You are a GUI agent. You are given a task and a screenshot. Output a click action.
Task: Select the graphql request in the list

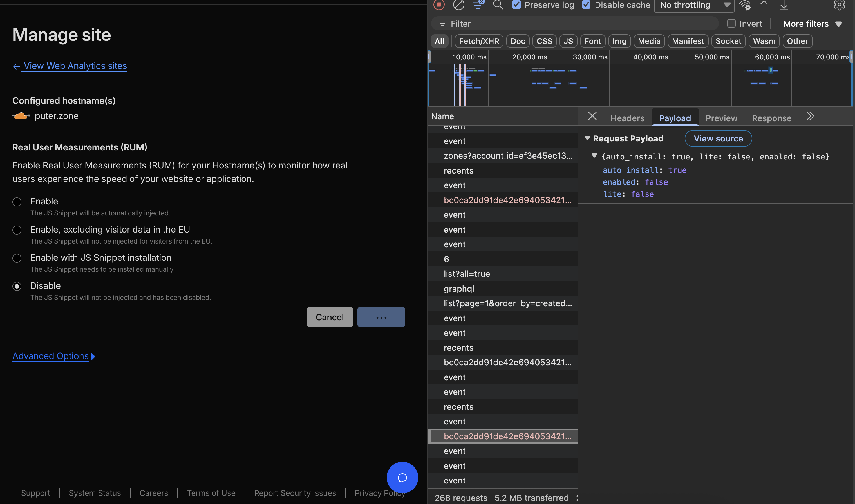[x=459, y=288]
